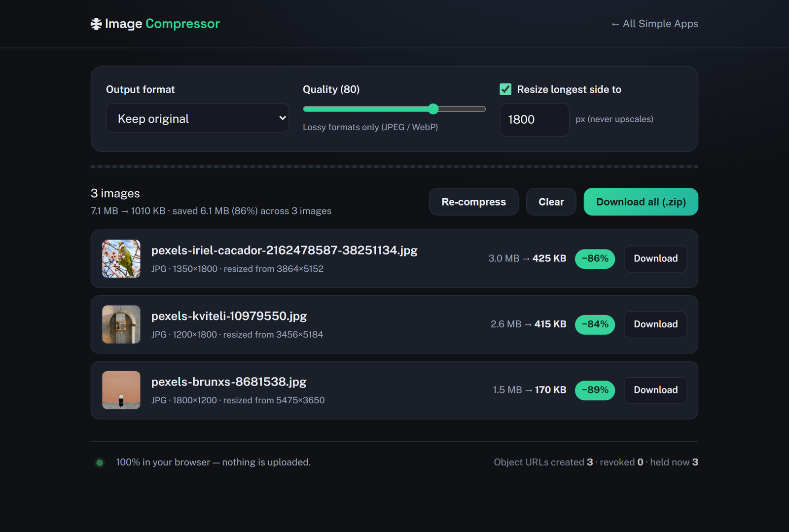
Task: Click the orange wall photo thumbnail
Action: [x=121, y=390]
